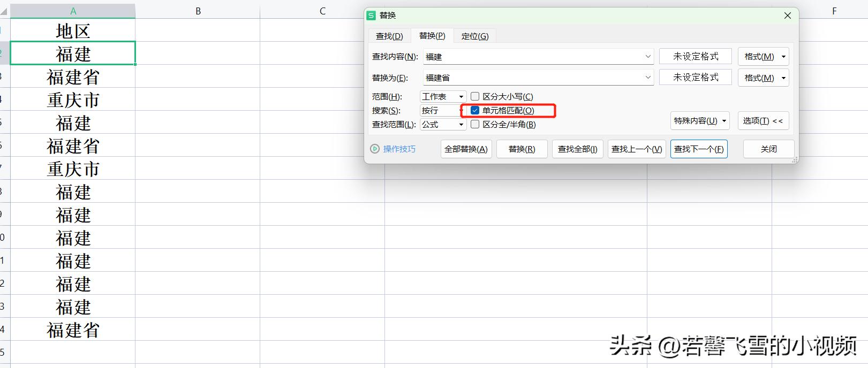Viewport: 868px width, 368px height.
Task: Click the 查找全部(I) button
Action: 578,149
